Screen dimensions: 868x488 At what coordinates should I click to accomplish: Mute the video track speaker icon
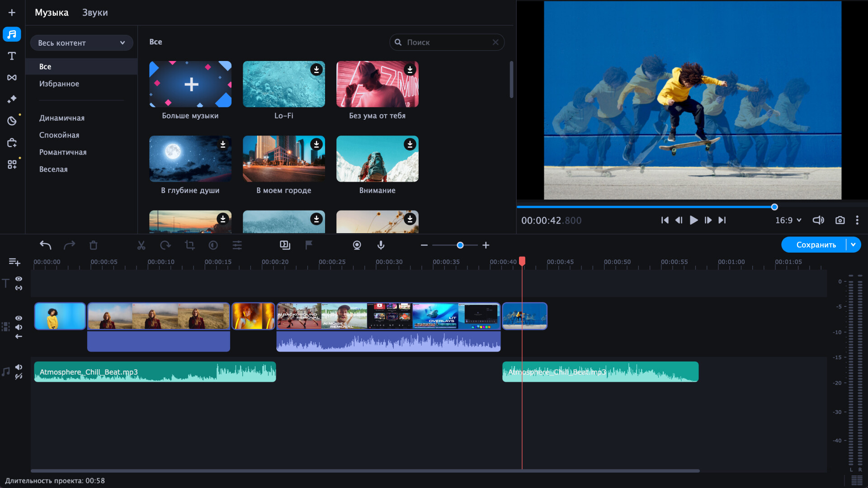click(x=19, y=327)
